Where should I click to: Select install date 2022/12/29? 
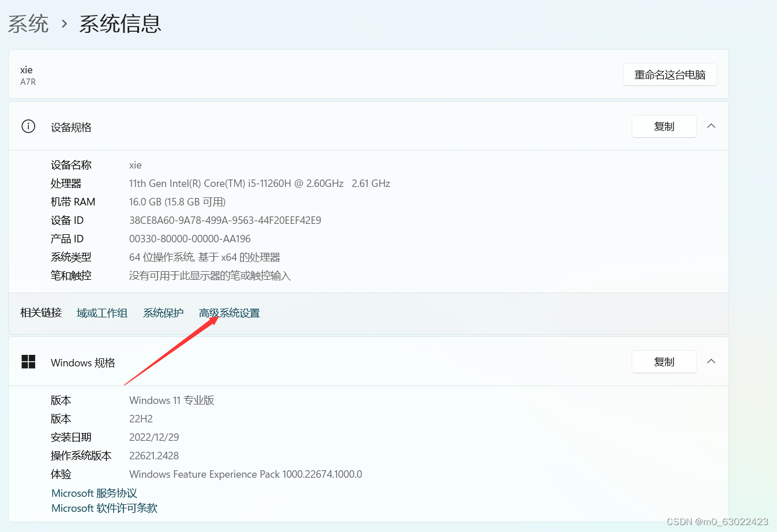tap(154, 437)
